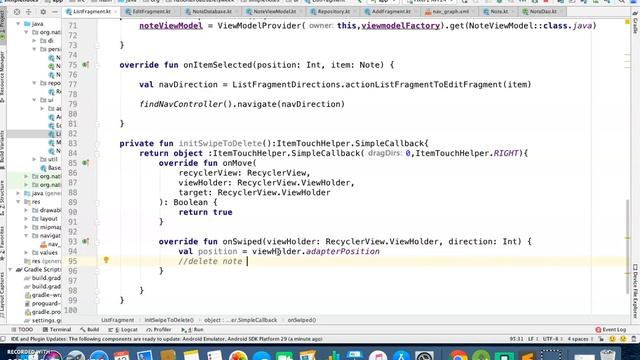
Task: Click the override gutter icon on line 85
Action: click(x=86, y=162)
